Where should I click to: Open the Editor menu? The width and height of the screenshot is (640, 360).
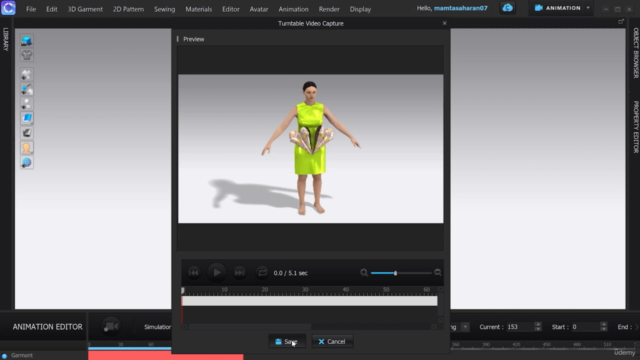[x=231, y=9]
